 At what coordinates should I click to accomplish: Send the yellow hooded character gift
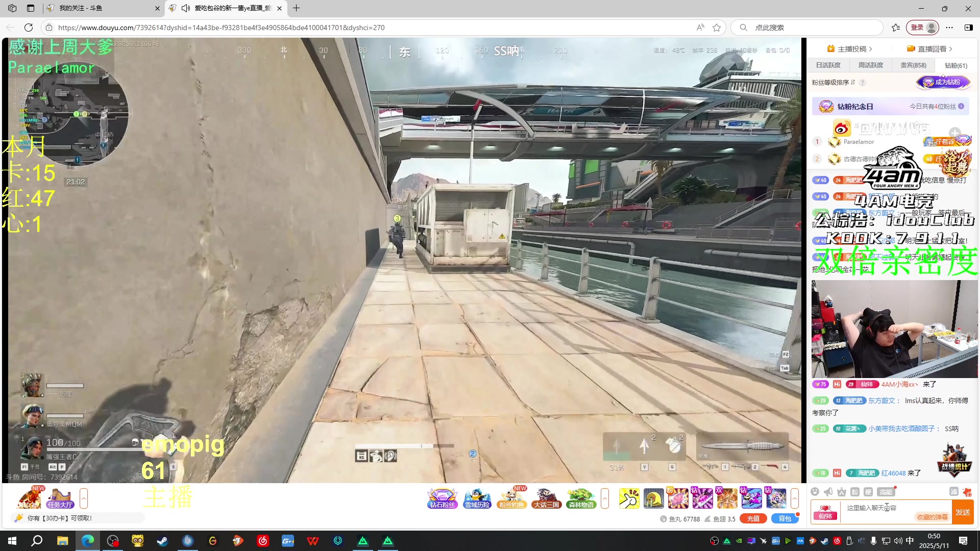(653, 498)
